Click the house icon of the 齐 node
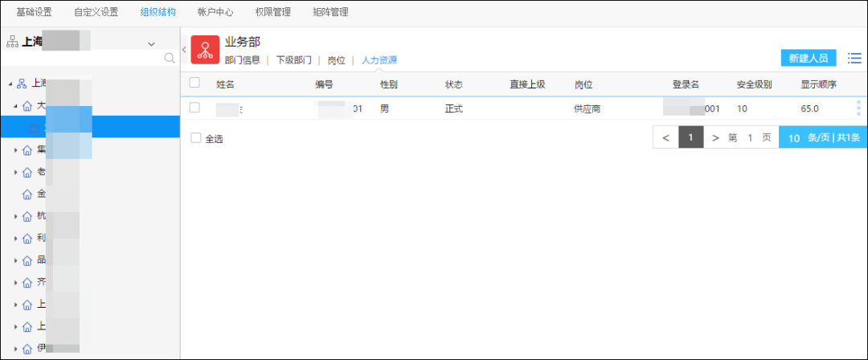The width and height of the screenshot is (868, 360). click(27, 283)
